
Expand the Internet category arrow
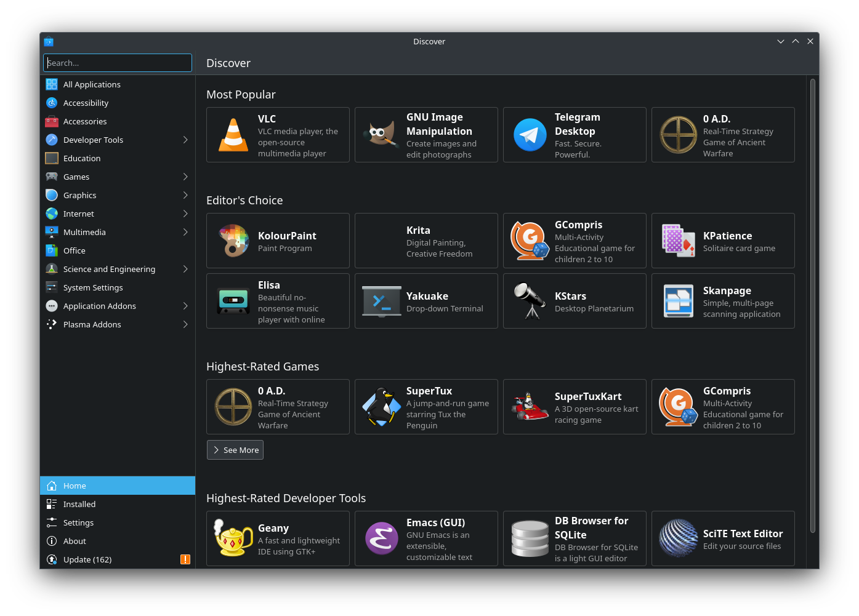point(185,214)
